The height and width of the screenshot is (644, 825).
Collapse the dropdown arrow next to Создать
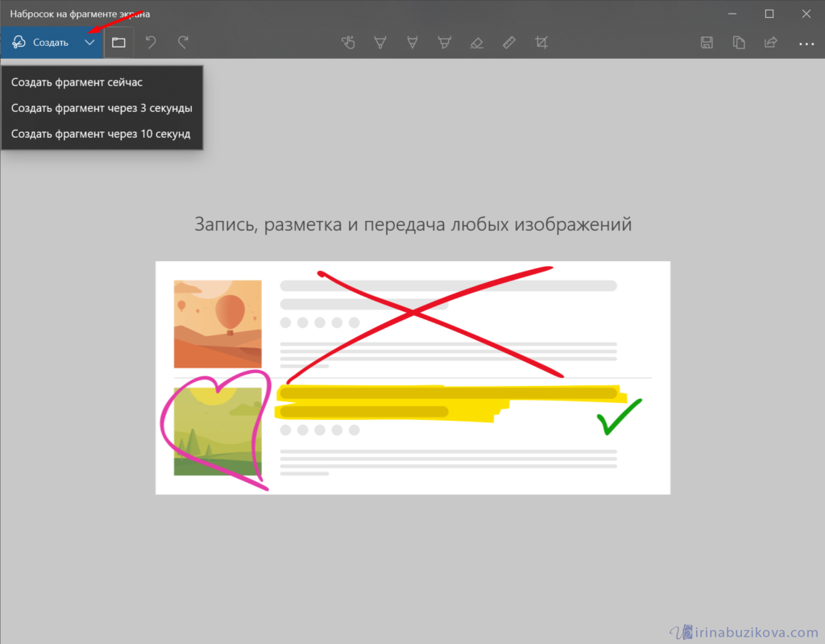(x=89, y=42)
